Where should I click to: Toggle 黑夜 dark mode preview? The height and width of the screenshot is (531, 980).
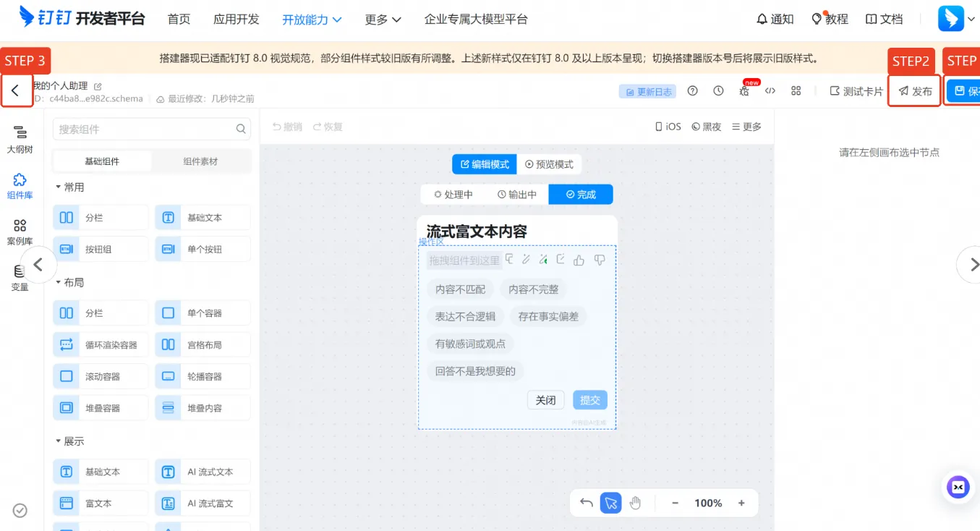click(707, 127)
